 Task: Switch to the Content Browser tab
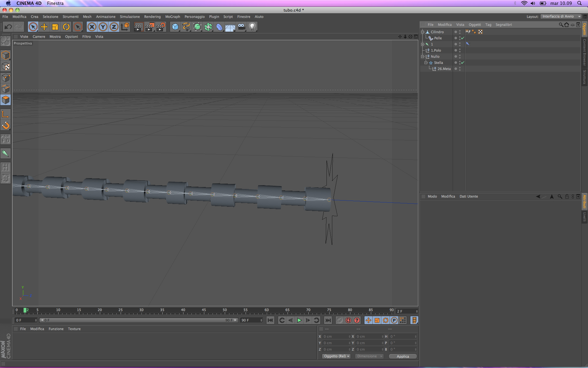coord(584,52)
